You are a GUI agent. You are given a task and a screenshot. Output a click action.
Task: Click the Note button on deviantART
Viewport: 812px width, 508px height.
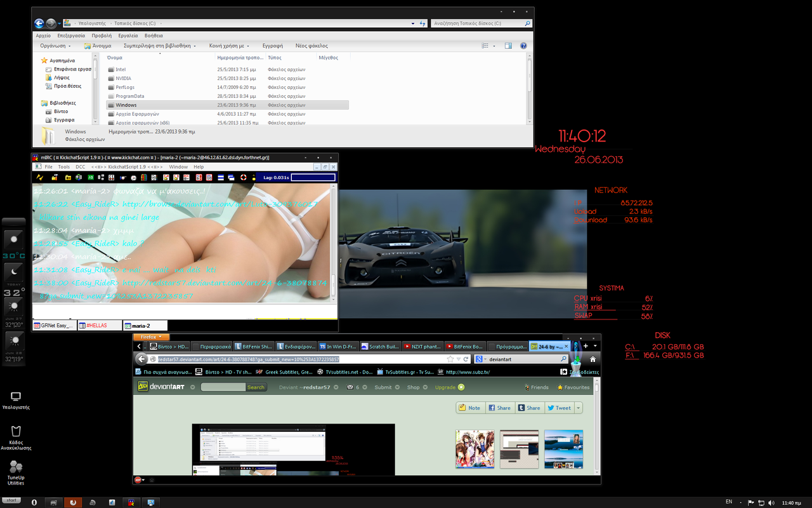pyautogui.click(x=470, y=408)
